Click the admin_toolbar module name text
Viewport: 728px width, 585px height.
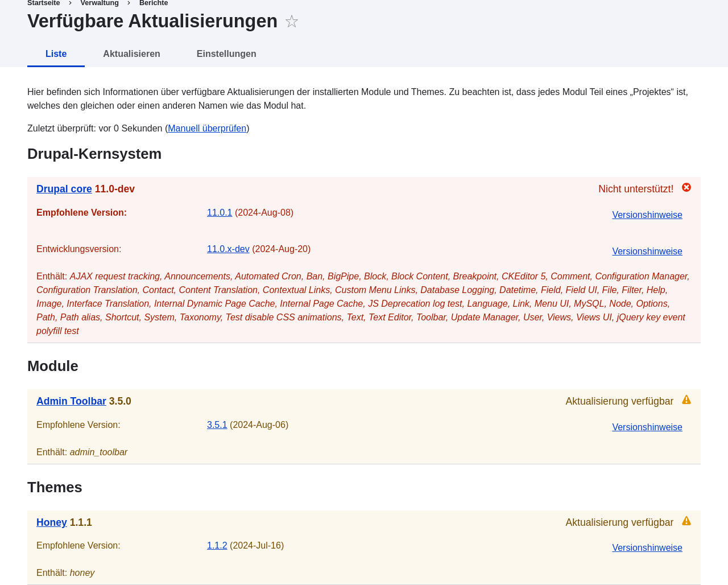click(x=98, y=452)
